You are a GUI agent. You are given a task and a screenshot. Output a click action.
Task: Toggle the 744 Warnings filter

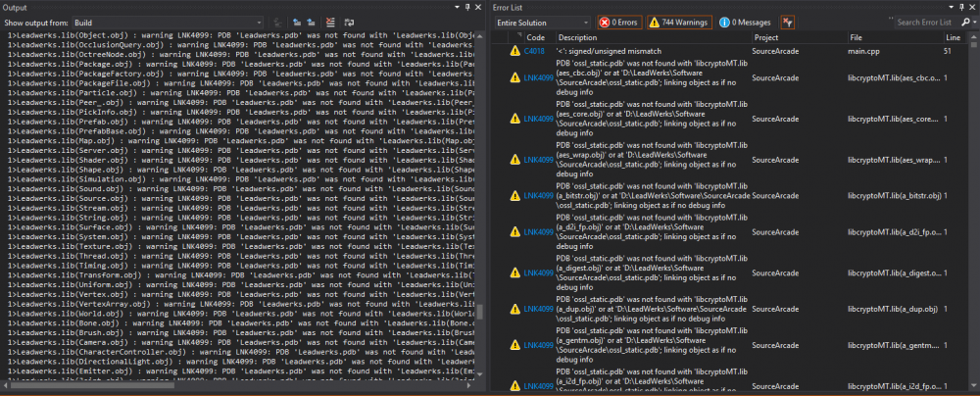pos(679,22)
